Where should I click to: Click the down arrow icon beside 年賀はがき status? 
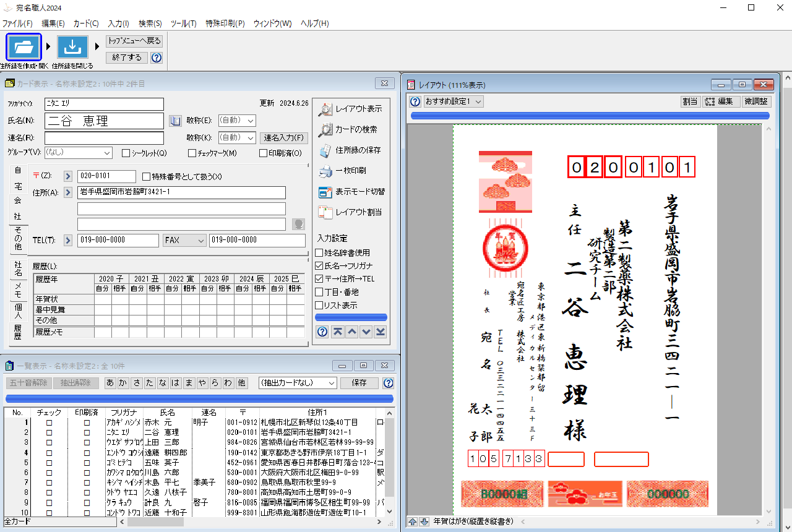pos(424,521)
